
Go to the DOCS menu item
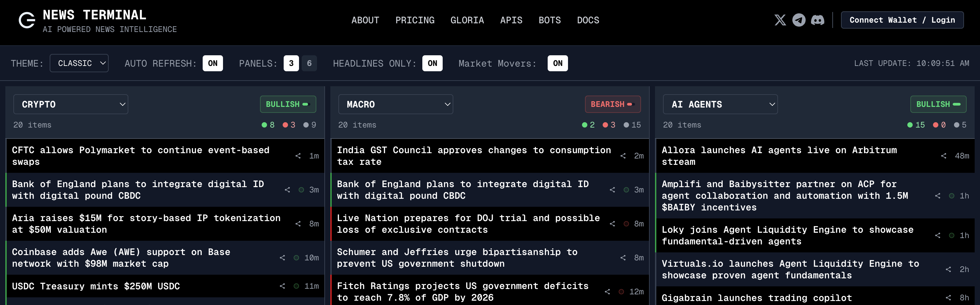[588, 20]
